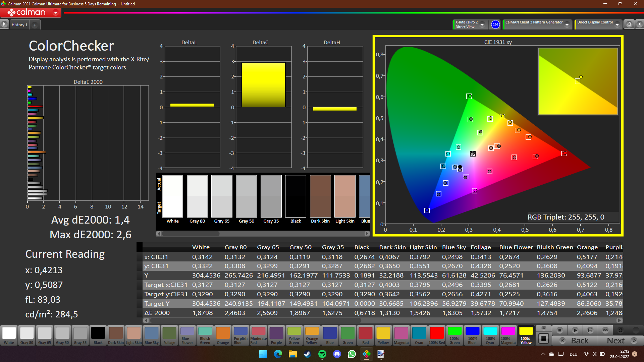Screen dimensions: 644x362
Task: Open the settings gear icon
Action: tap(629, 24)
